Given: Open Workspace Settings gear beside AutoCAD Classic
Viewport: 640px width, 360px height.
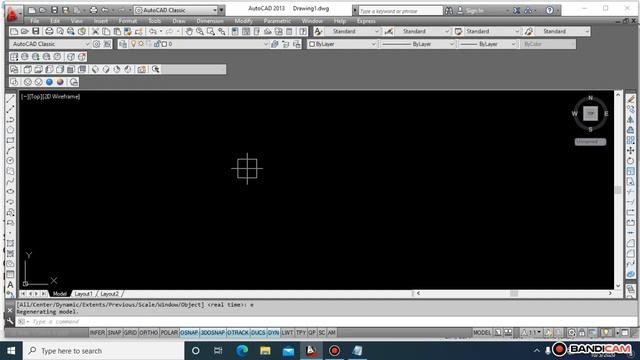Looking at the screenshot, I should pyautogui.click(x=96, y=44).
